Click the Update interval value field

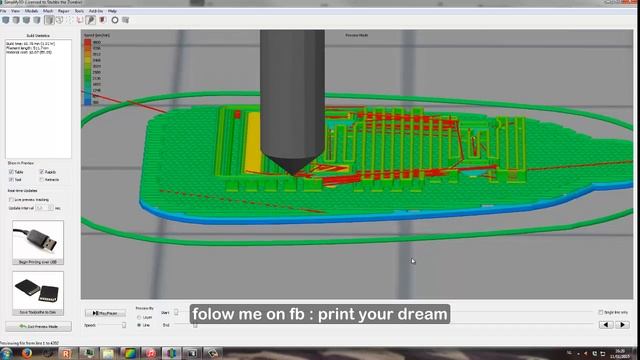point(42,208)
